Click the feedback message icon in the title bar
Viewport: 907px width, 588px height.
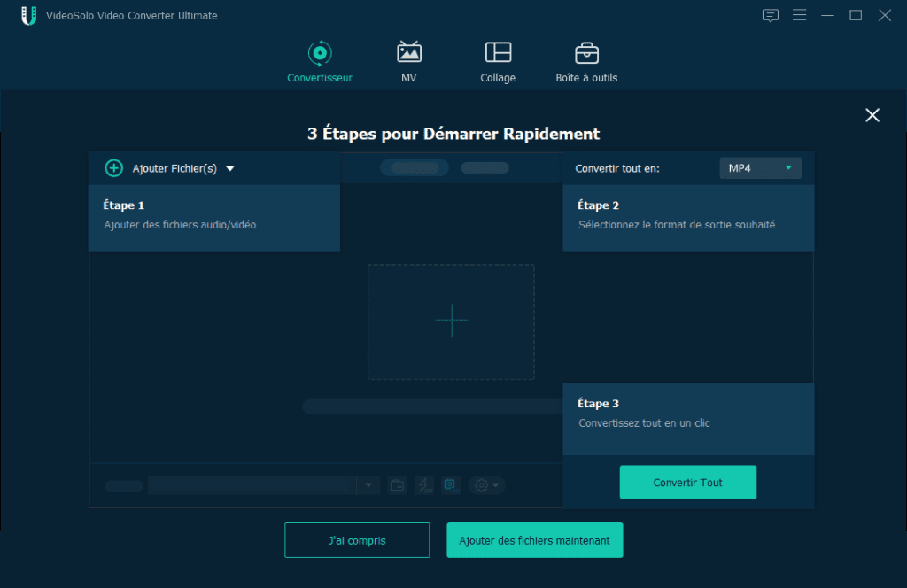click(x=770, y=15)
